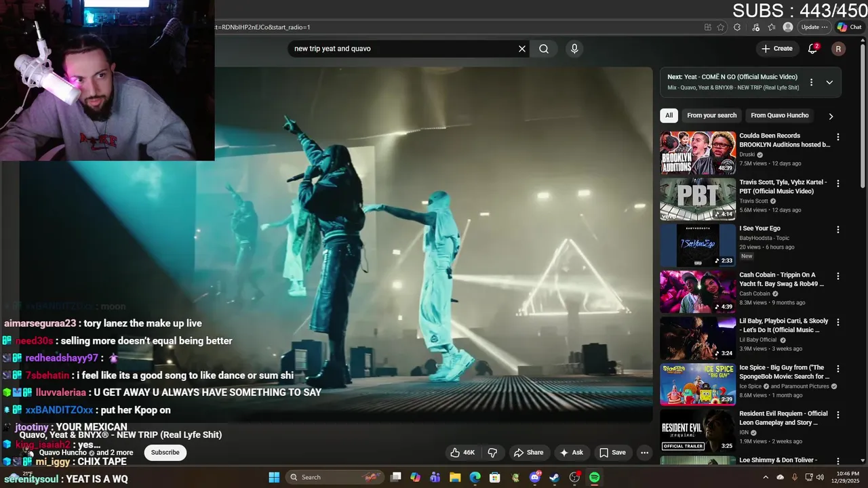Open menu for Travis Scott PBT video

838,184
